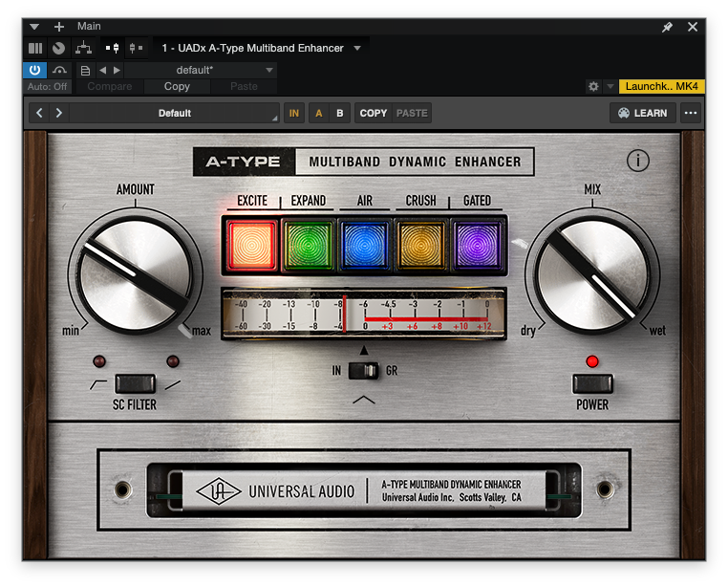Open the gear settings icon
The width and height of the screenshot is (728, 587).
pos(593,86)
